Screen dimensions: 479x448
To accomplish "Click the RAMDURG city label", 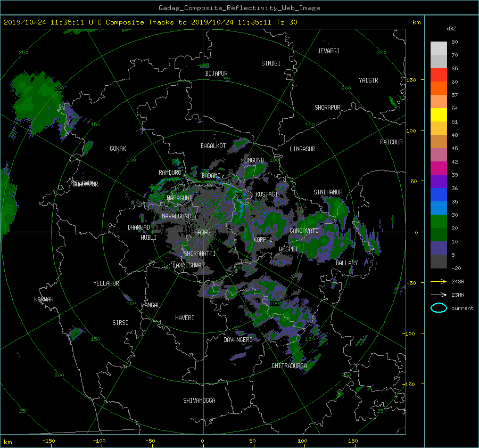I will (x=170, y=173).
